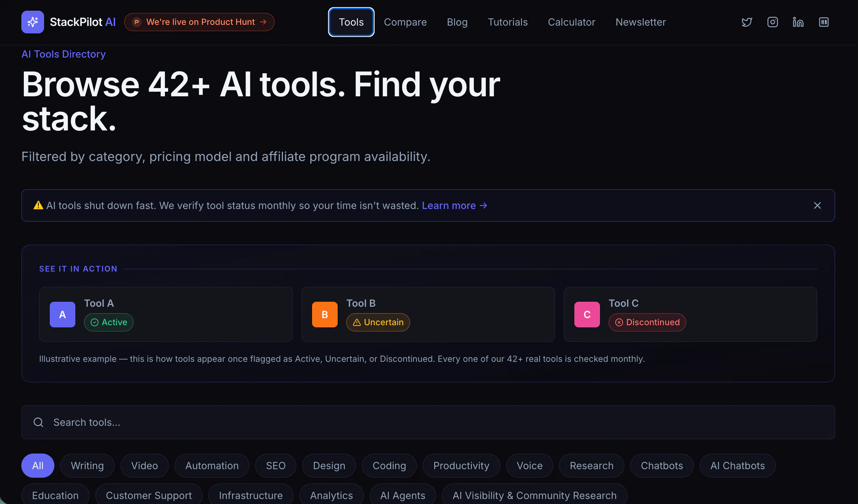Click the Tool C card title
Screen dimensions: 858x504
[624, 303]
